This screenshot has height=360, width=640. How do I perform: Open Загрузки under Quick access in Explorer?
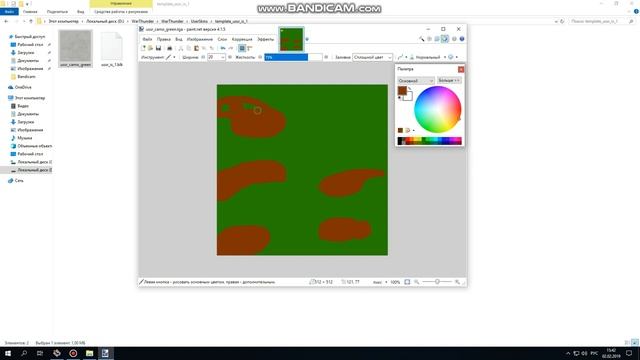tap(26, 53)
